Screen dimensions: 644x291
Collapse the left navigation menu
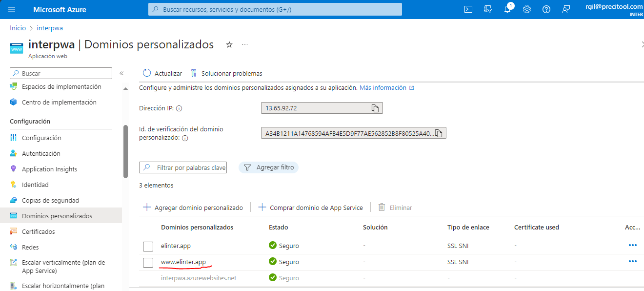click(x=121, y=73)
